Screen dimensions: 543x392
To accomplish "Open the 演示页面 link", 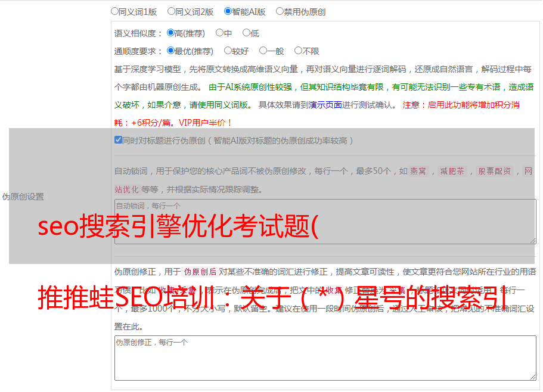I will click(325, 105).
